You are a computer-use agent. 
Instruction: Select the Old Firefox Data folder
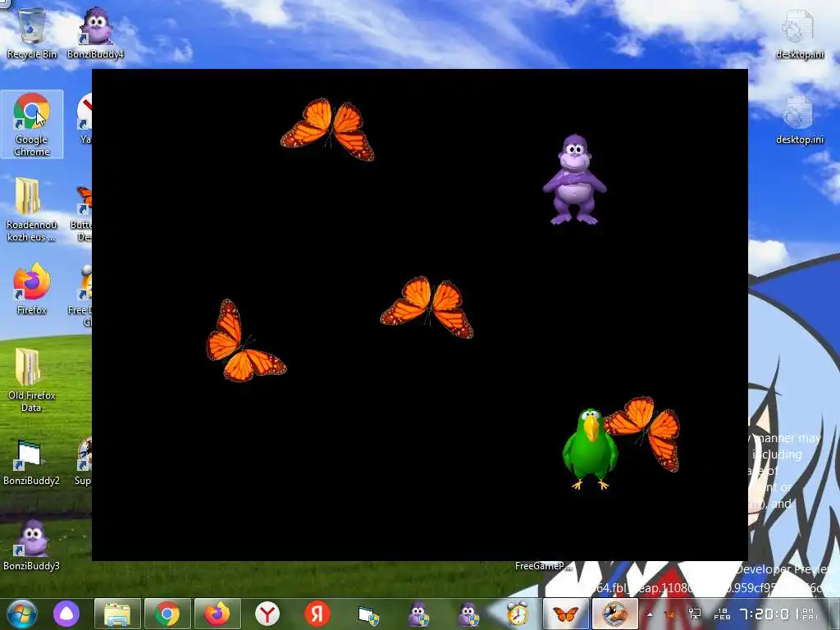[x=32, y=379]
